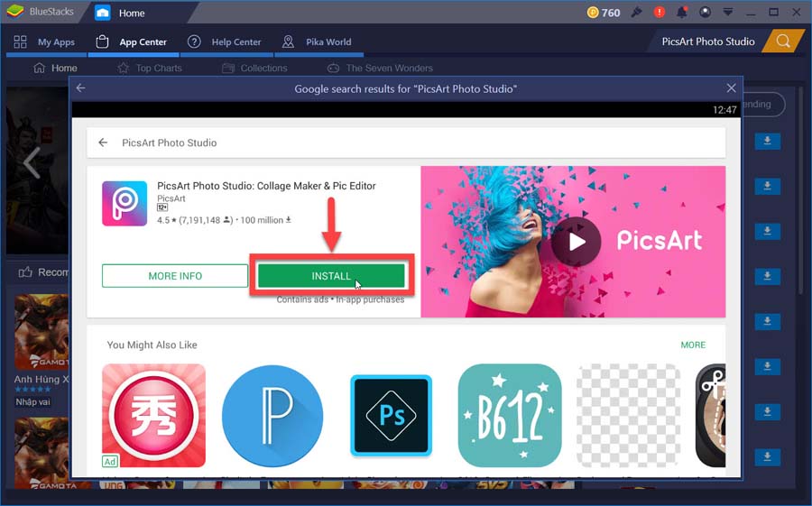Viewport: 812px width, 506px height.
Task: Click the PicsArt developer name
Action: [171, 198]
